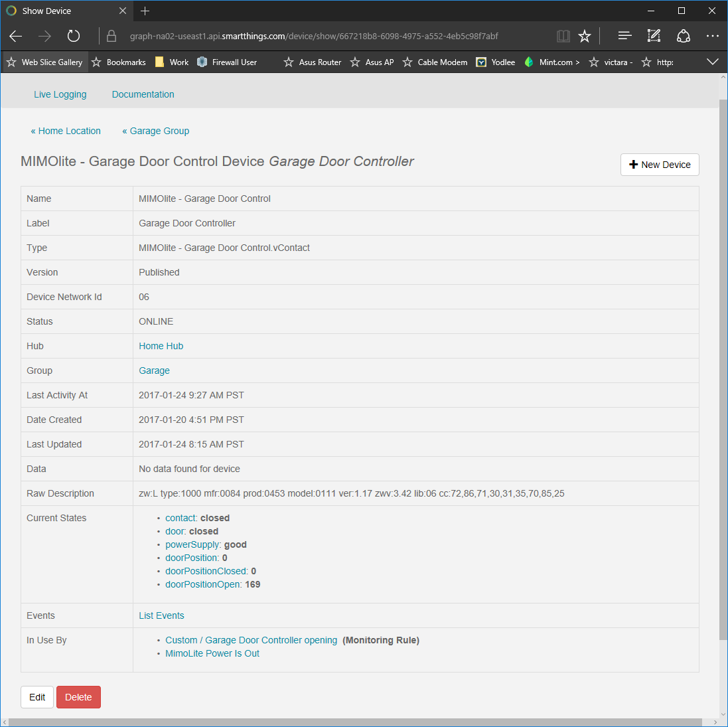Open Asus Router bookmark

(x=313, y=62)
